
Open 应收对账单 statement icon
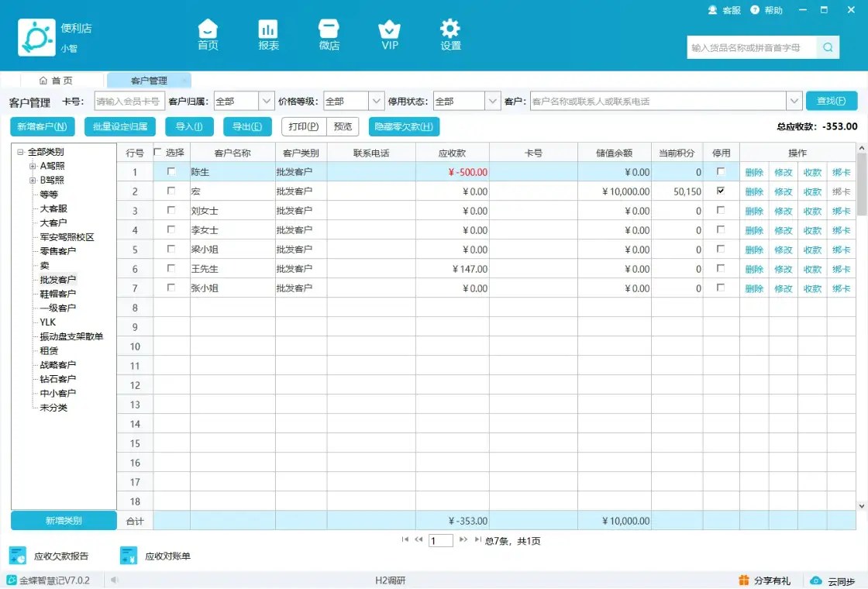click(129, 556)
